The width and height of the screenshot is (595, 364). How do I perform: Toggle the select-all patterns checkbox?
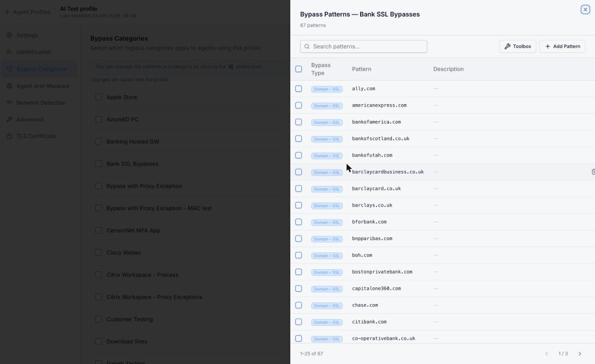coord(298,69)
